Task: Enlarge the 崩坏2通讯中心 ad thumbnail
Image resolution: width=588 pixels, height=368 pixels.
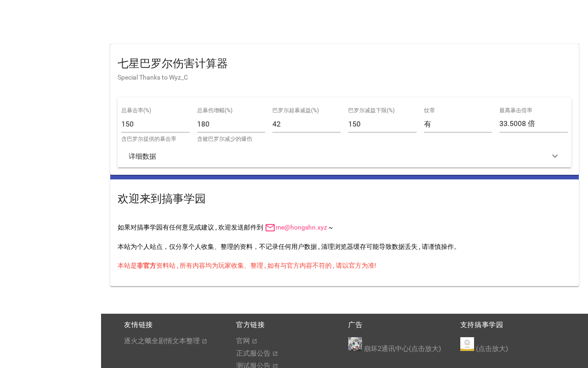Action: click(355, 344)
